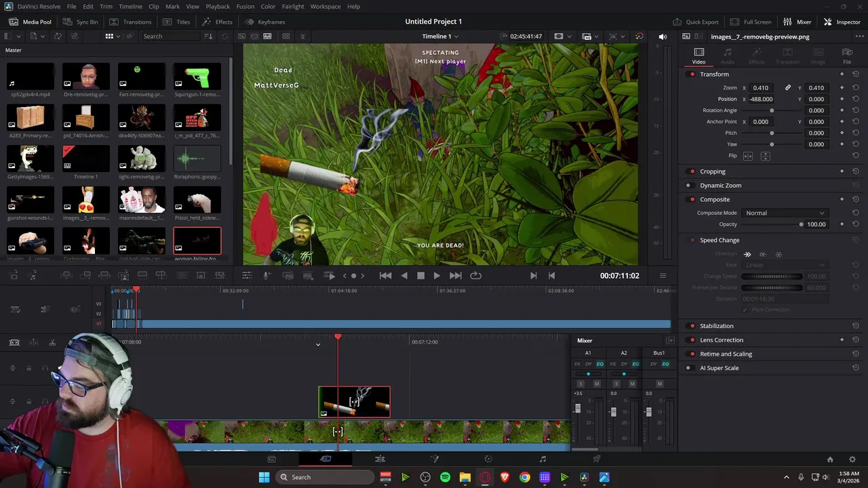Switch Inspector to the File tab
The height and width of the screenshot is (488, 868).
coord(847,56)
